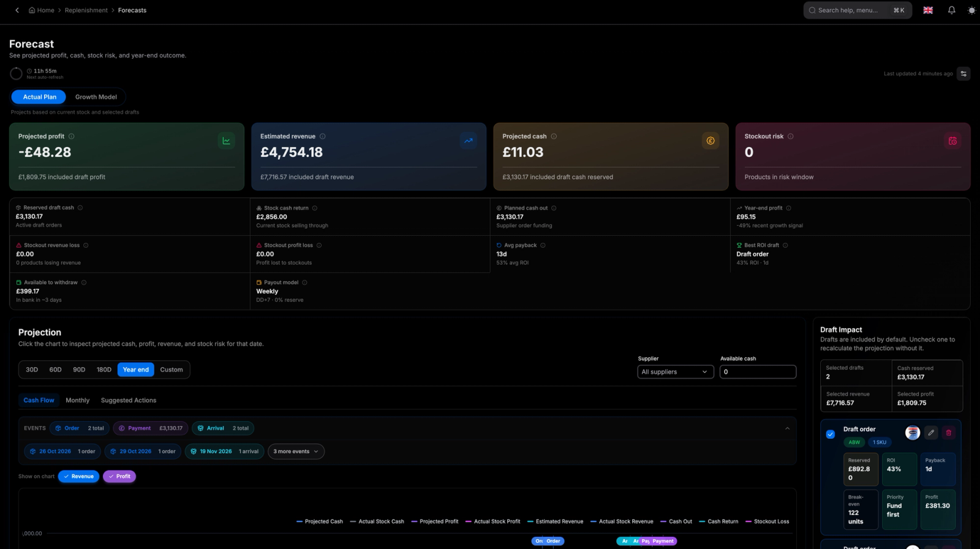The image size is (980, 549).
Task: Show info for Payout model
Action: pos(304,283)
